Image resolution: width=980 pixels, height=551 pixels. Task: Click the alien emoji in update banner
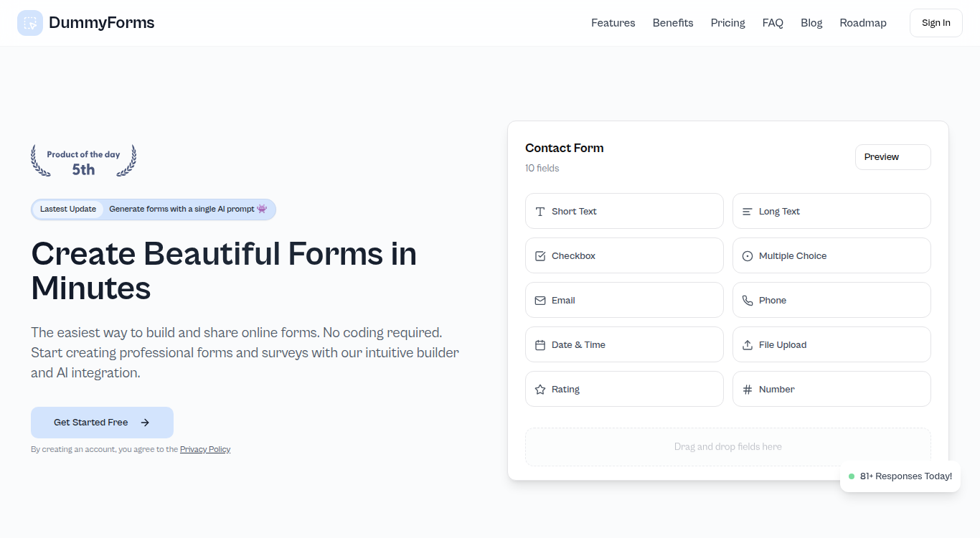click(x=262, y=209)
